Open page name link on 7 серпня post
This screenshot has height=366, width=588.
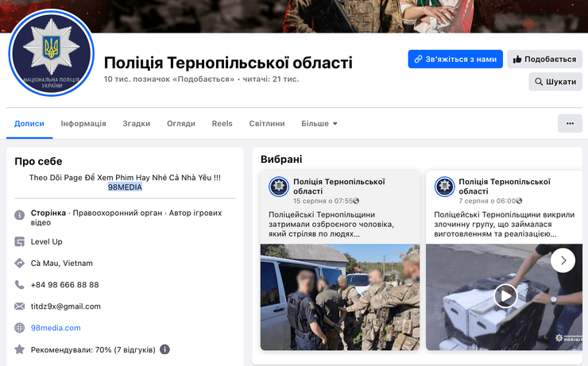pyautogui.click(x=505, y=187)
